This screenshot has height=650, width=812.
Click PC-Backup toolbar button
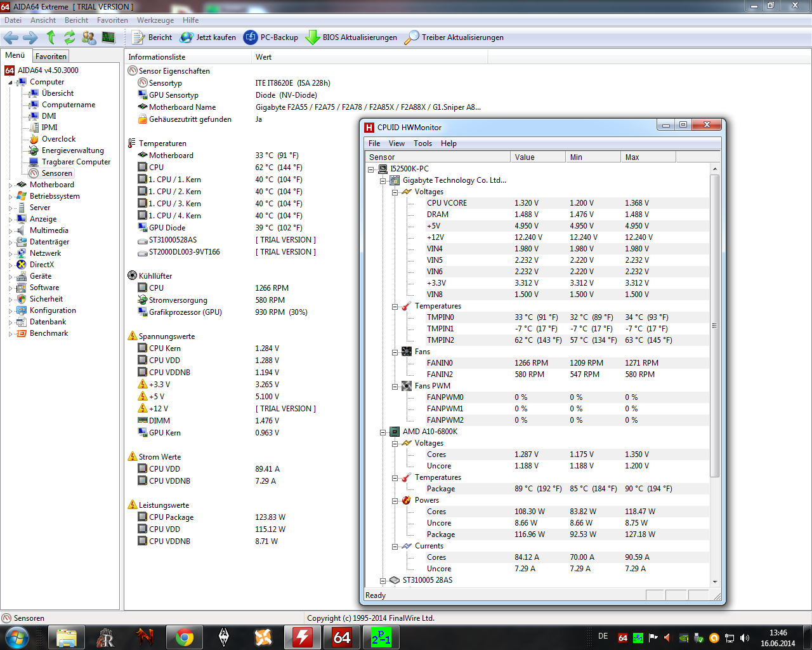pos(271,37)
